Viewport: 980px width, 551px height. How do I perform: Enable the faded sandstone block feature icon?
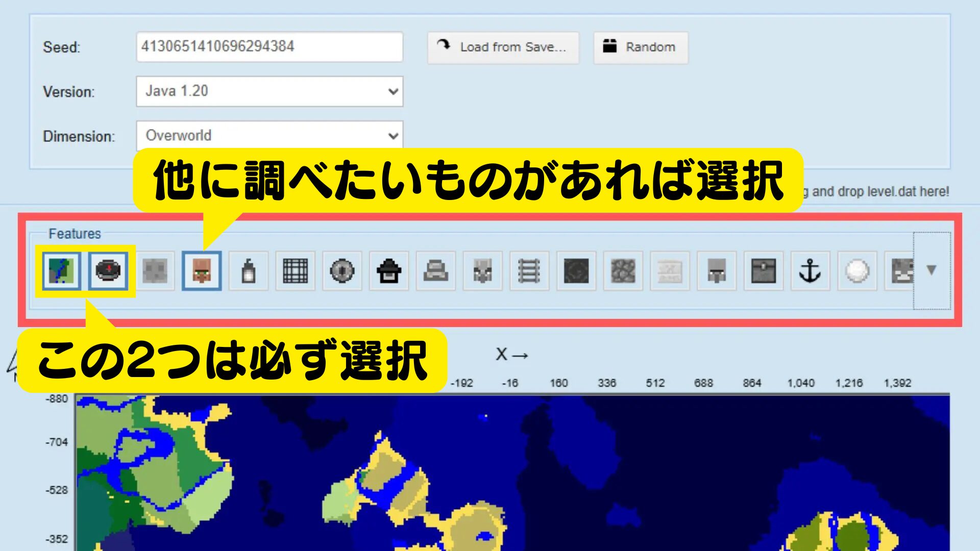pos(670,271)
